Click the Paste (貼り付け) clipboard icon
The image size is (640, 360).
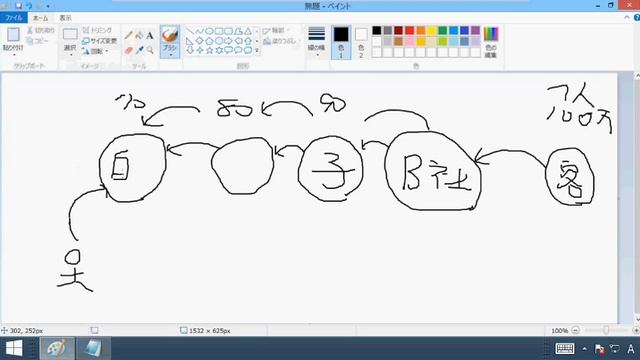(x=13, y=35)
